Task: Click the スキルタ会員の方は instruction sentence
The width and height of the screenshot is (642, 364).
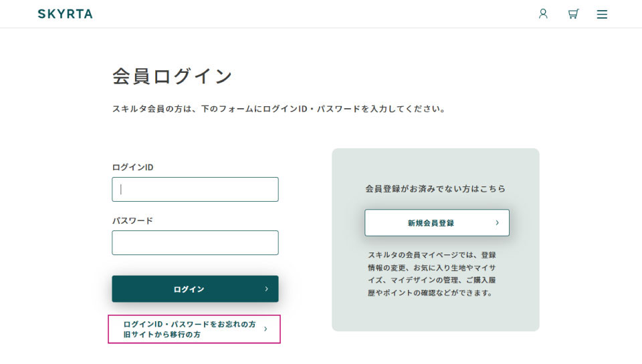Action: pyautogui.click(x=279, y=109)
